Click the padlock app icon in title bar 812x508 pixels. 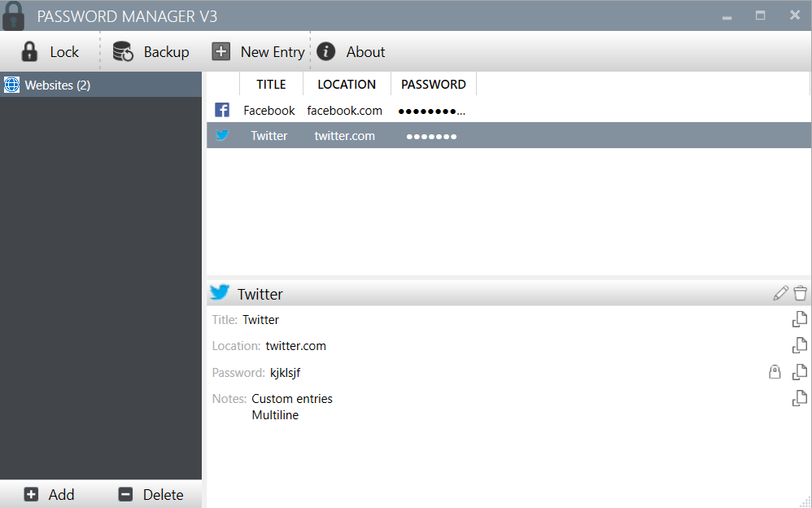coord(14,15)
